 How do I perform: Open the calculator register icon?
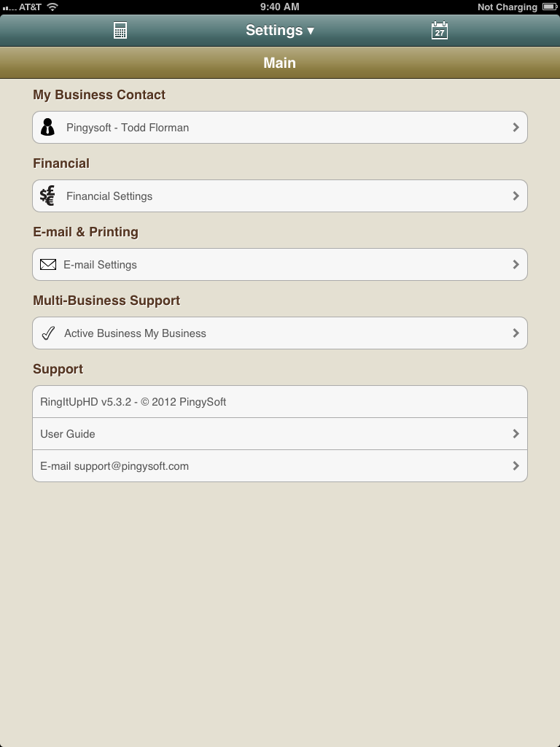pyautogui.click(x=120, y=31)
